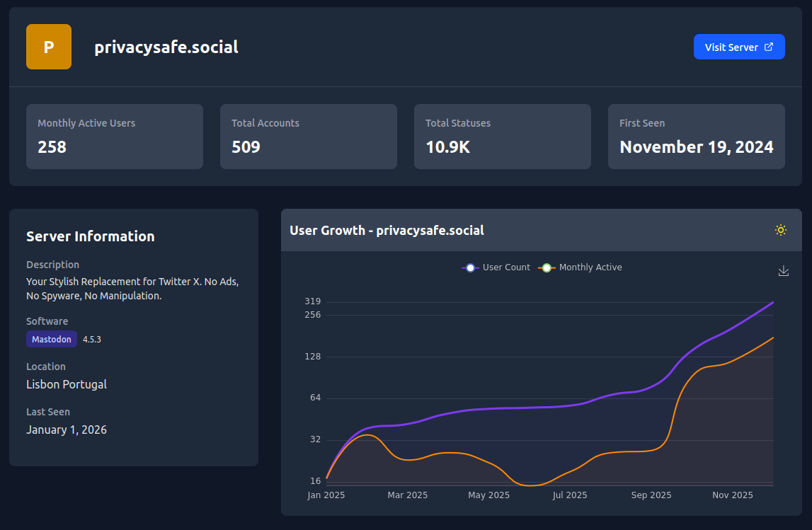Click the Jan 2025 axis label
The height and width of the screenshot is (530, 812).
coord(326,495)
